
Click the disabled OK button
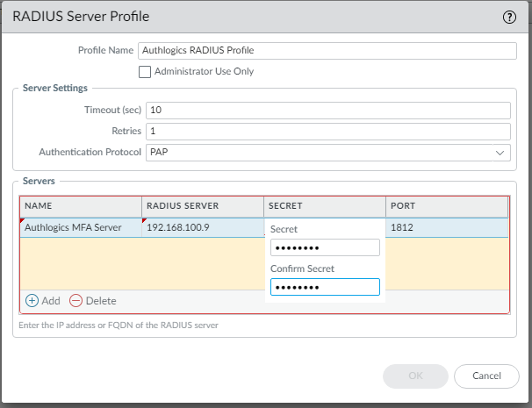coord(415,376)
